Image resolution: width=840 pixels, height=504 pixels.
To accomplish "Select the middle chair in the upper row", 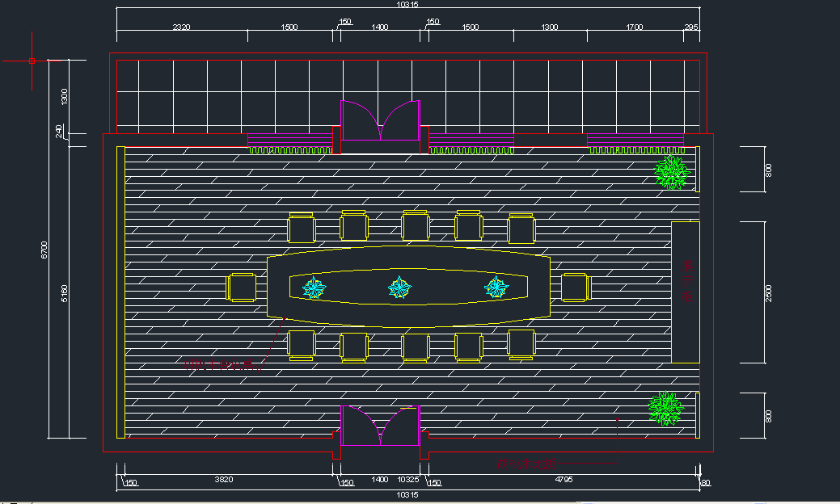I will pos(415,226).
